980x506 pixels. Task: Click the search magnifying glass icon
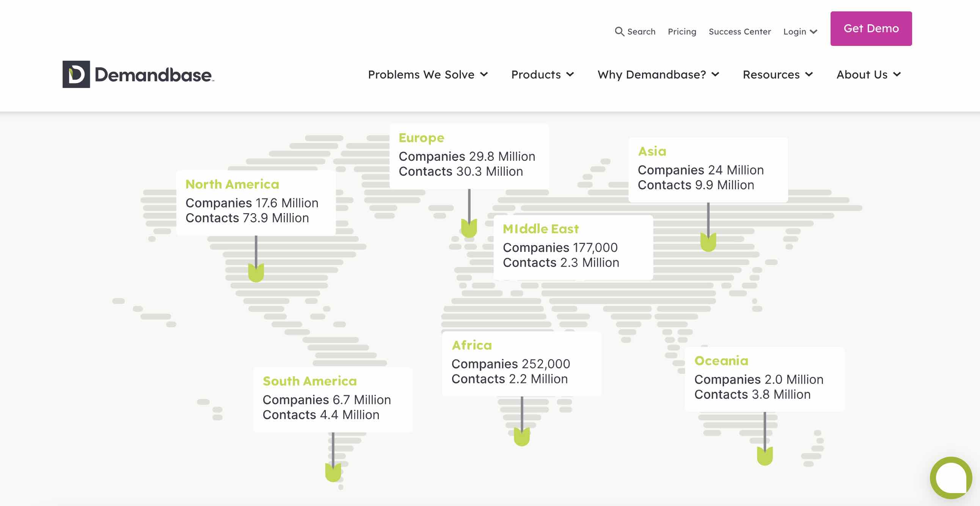(x=619, y=31)
